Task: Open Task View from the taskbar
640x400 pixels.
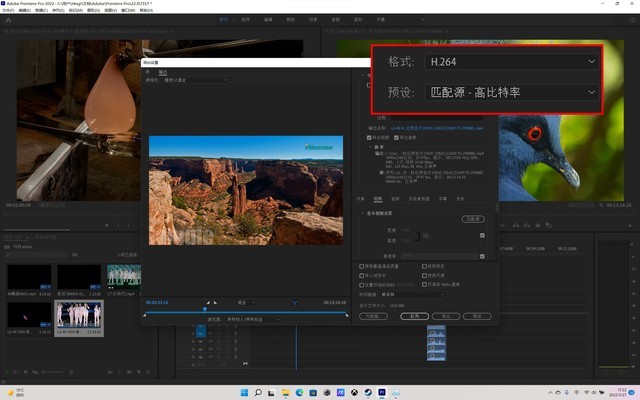Action: (x=271, y=393)
